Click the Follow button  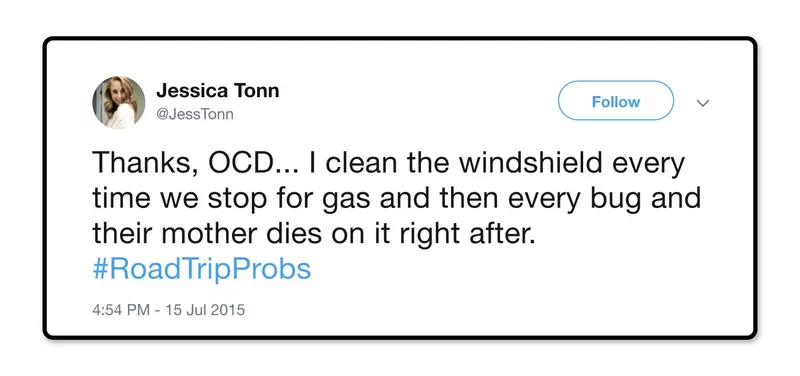(x=615, y=101)
